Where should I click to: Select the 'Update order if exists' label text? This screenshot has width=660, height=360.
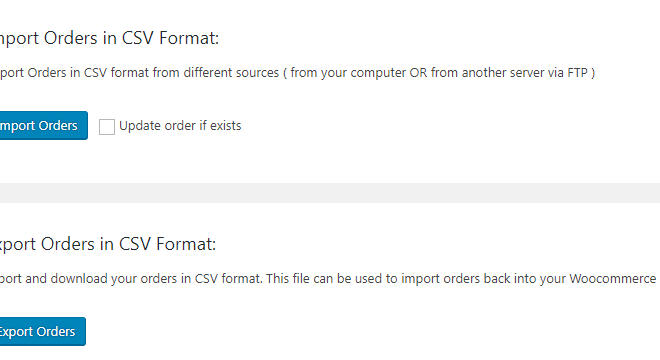(x=180, y=125)
